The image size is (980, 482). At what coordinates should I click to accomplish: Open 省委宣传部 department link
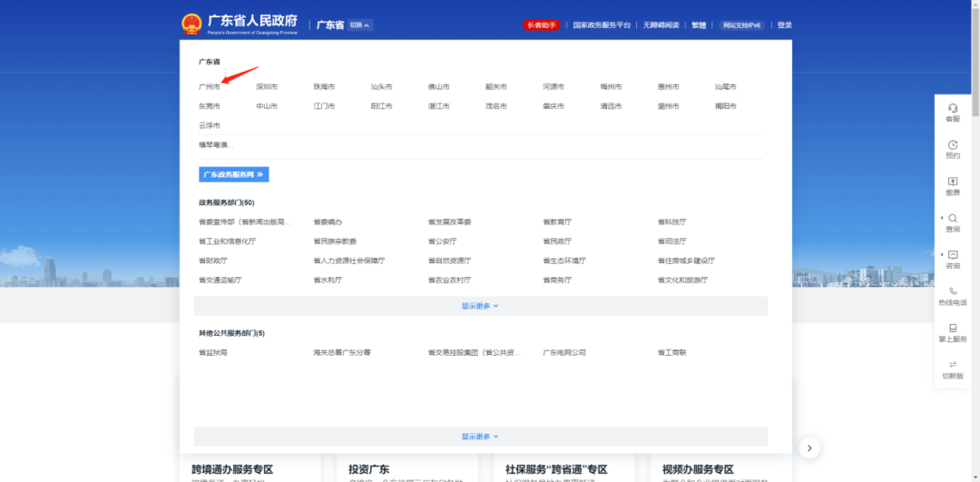[x=245, y=221]
